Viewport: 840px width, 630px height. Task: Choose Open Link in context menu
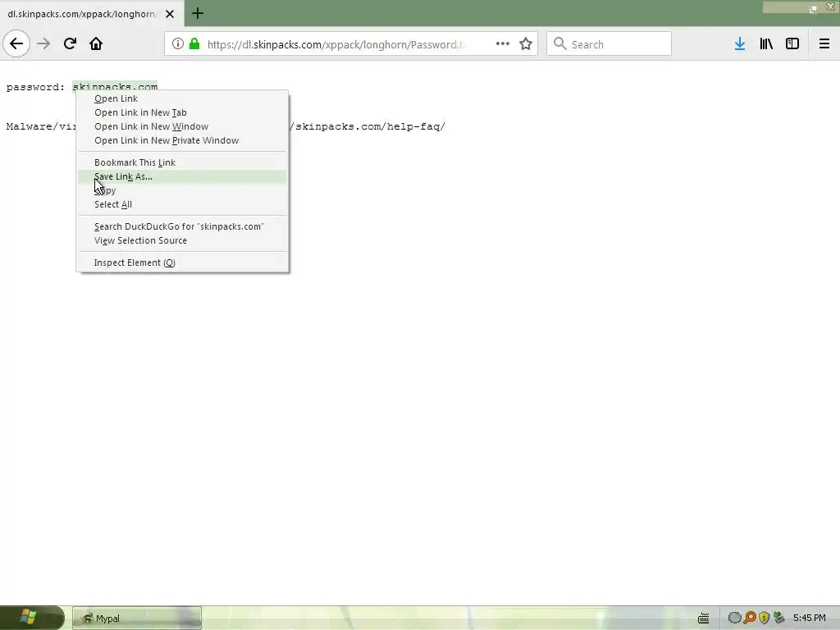[182, 98]
